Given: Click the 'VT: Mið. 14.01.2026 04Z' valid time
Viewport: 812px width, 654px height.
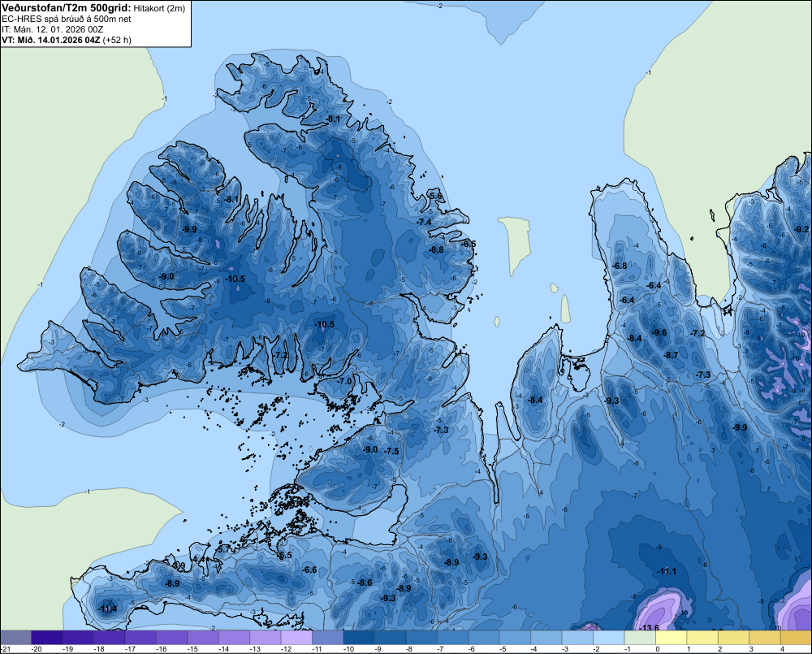Looking at the screenshot, I should coord(51,40).
